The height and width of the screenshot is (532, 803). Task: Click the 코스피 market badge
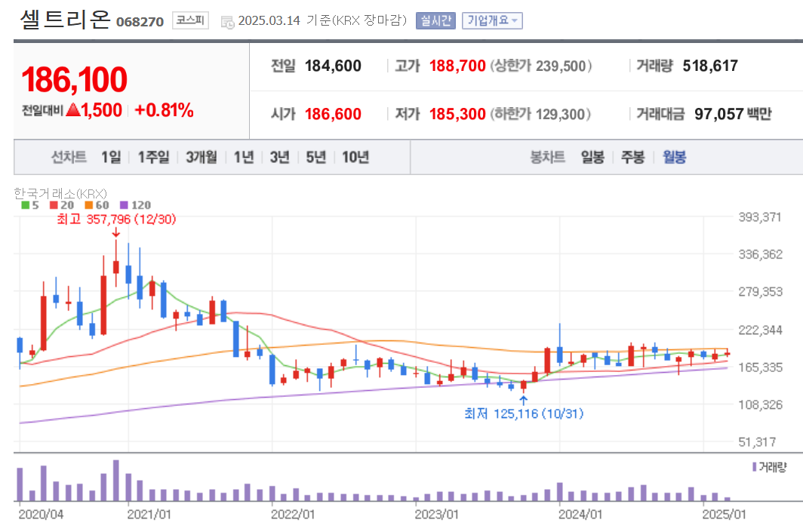(x=190, y=20)
